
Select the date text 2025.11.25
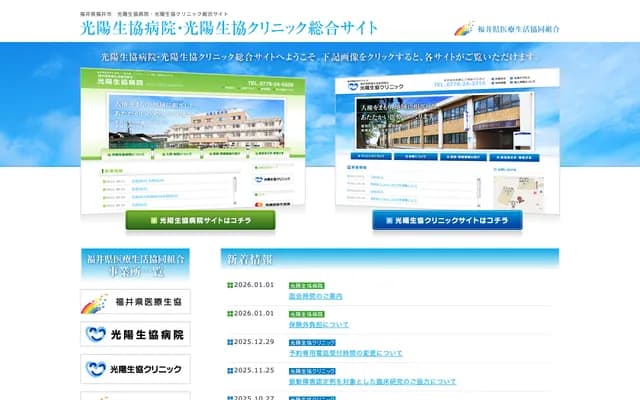click(x=254, y=370)
